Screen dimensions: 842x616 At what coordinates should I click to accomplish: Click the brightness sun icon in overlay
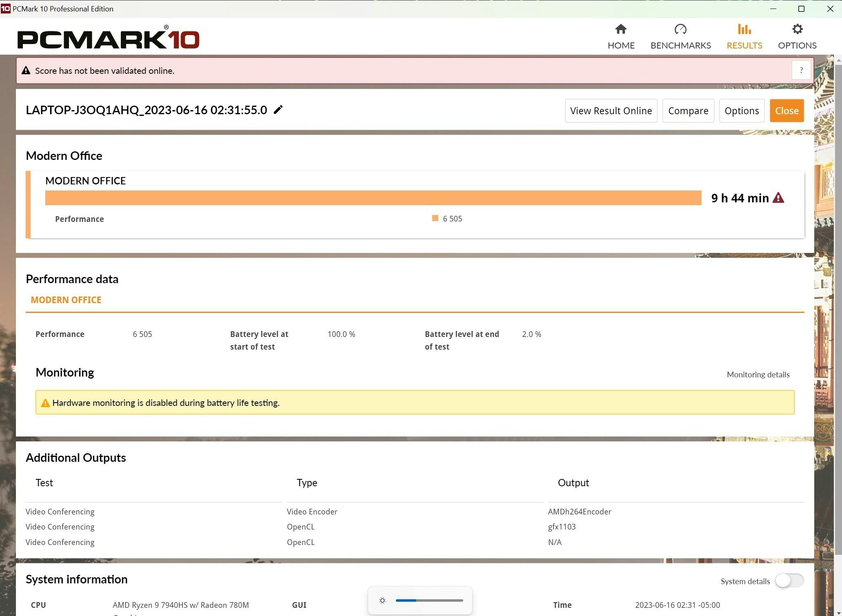click(382, 600)
